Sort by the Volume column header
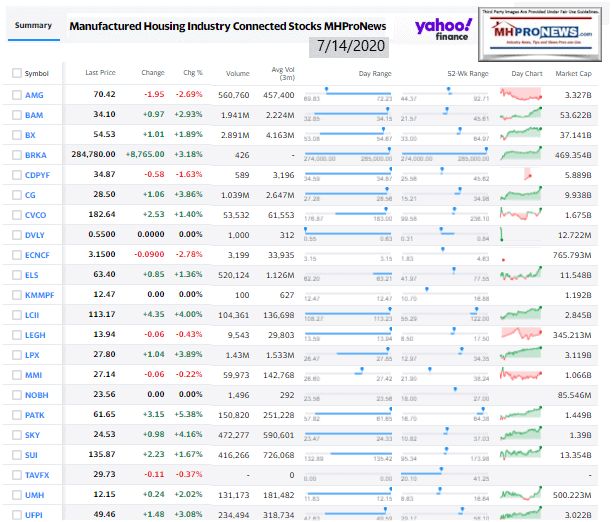612x522 pixels. click(237, 73)
